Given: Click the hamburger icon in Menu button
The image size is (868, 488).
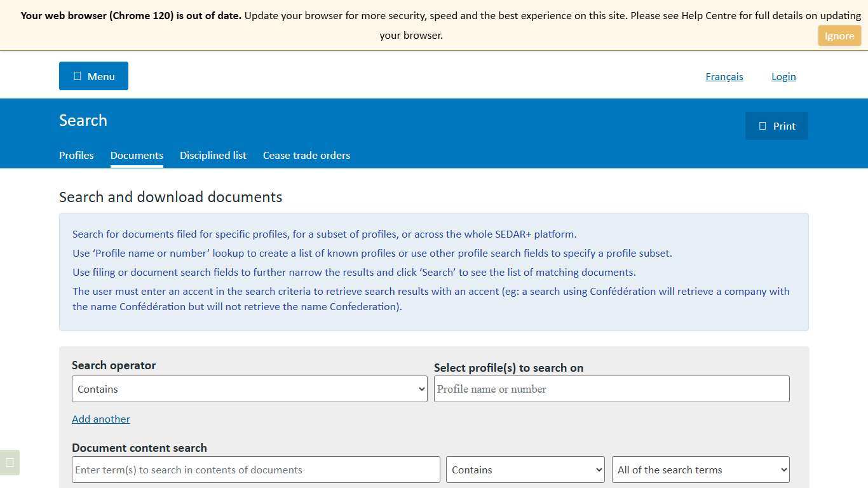Looking at the screenshot, I should [78, 76].
